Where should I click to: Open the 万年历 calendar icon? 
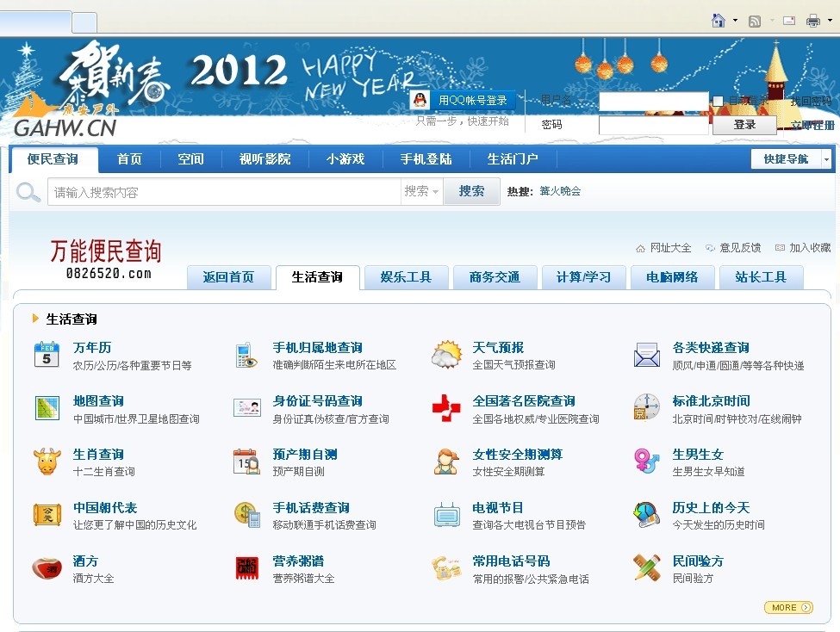click(47, 355)
